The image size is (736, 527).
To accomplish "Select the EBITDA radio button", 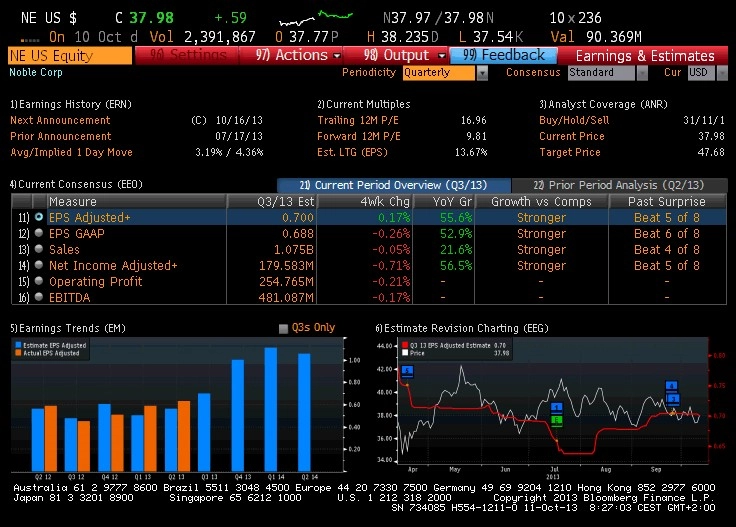I will (39, 297).
